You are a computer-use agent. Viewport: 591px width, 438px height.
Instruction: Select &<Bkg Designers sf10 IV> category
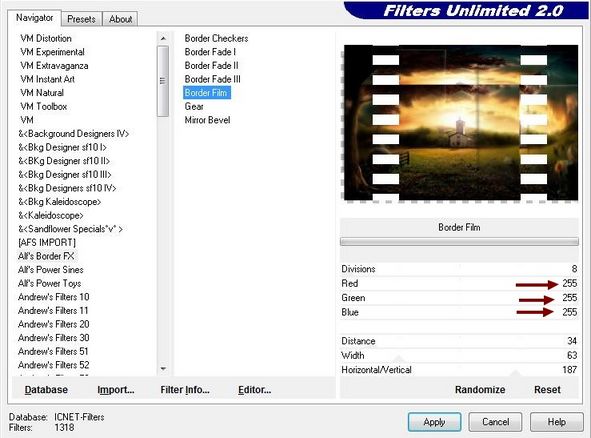click(x=67, y=188)
